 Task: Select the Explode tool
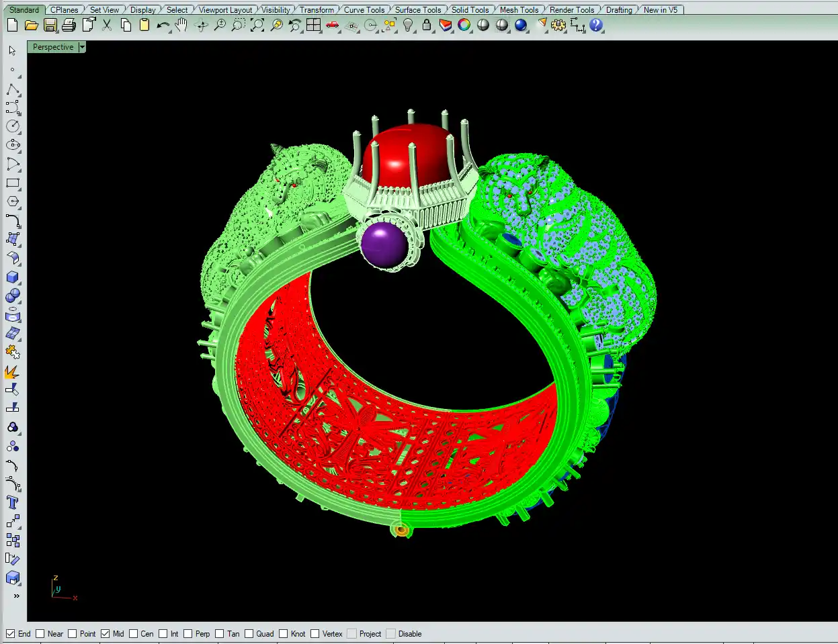pyautogui.click(x=12, y=371)
